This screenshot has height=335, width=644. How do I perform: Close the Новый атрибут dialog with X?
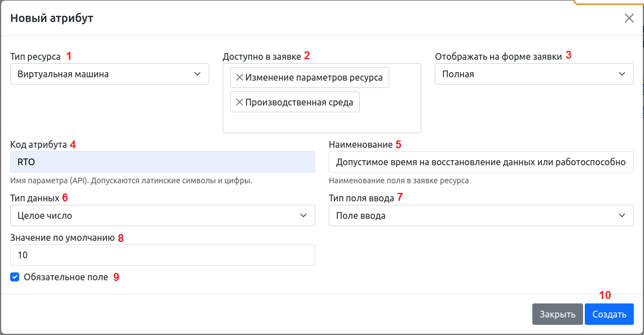[x=629, y=18]
